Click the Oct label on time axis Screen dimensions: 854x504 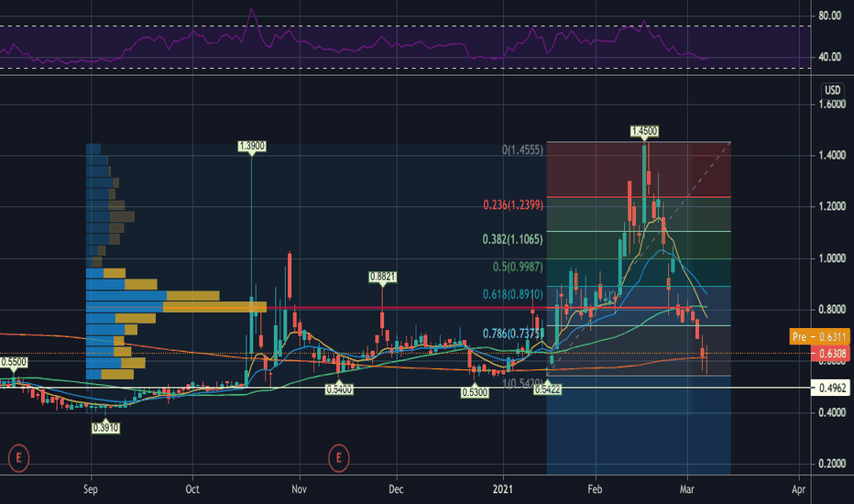pos(192,489)
